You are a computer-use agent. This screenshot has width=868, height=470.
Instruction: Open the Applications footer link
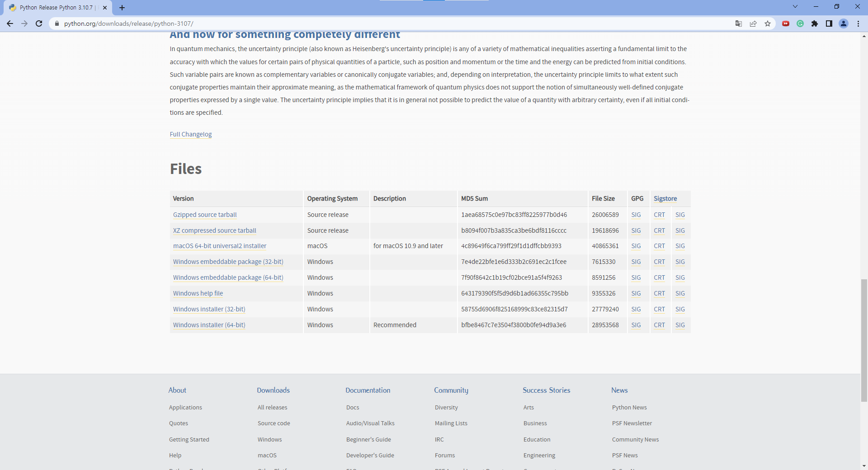tap(185, 407)
